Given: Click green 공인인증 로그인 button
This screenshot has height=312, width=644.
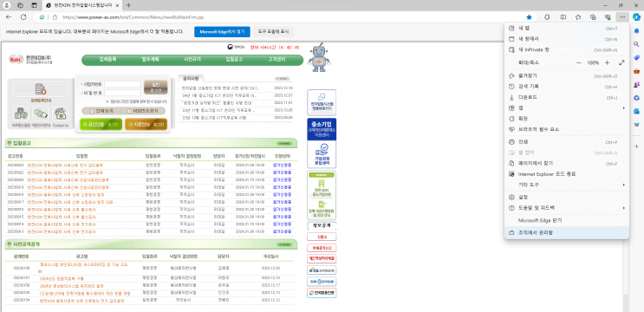Looking at the screenshot, I should (x=101, y=124).
